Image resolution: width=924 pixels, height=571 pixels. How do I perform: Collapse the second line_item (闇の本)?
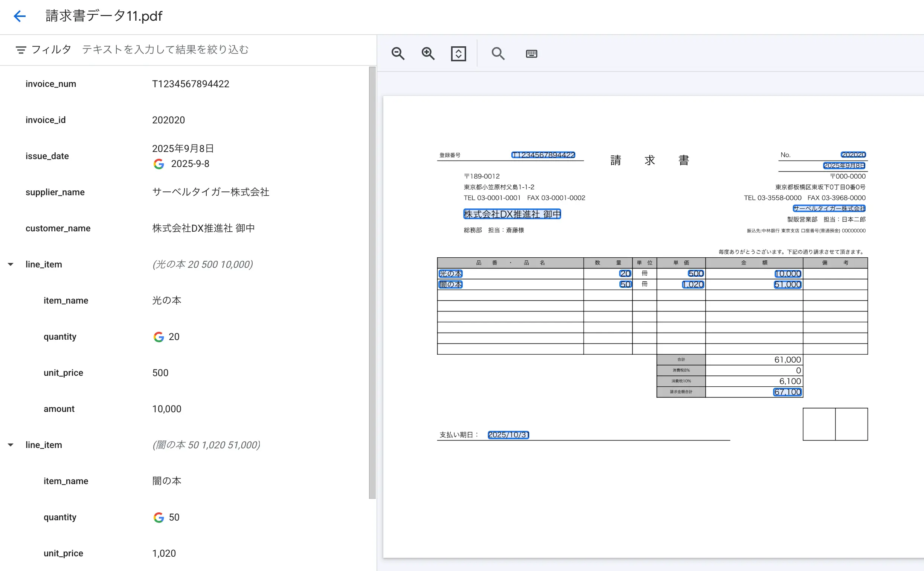point(11,445)
